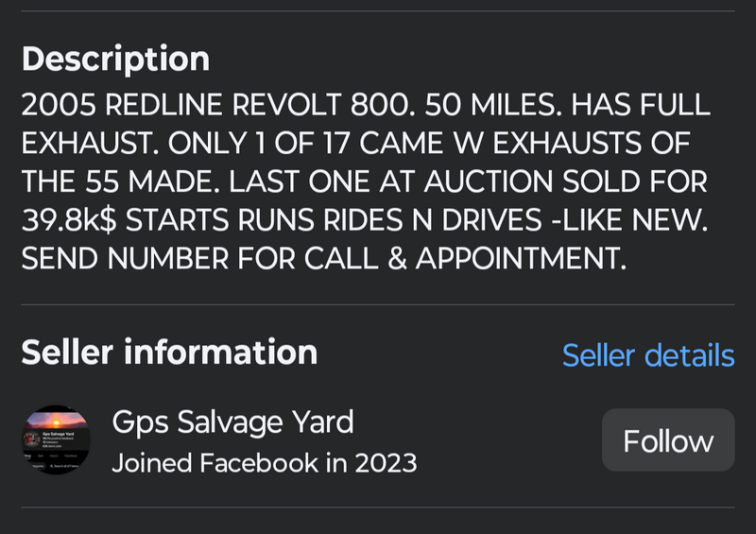This screenshot has height=534, width=756.
Task: Click the Joined Facebook in 2023 text
Action: 265,463
